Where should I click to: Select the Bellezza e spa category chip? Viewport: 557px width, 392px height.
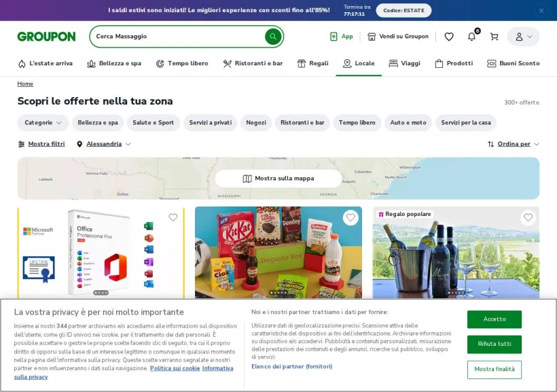coord(98,122)
